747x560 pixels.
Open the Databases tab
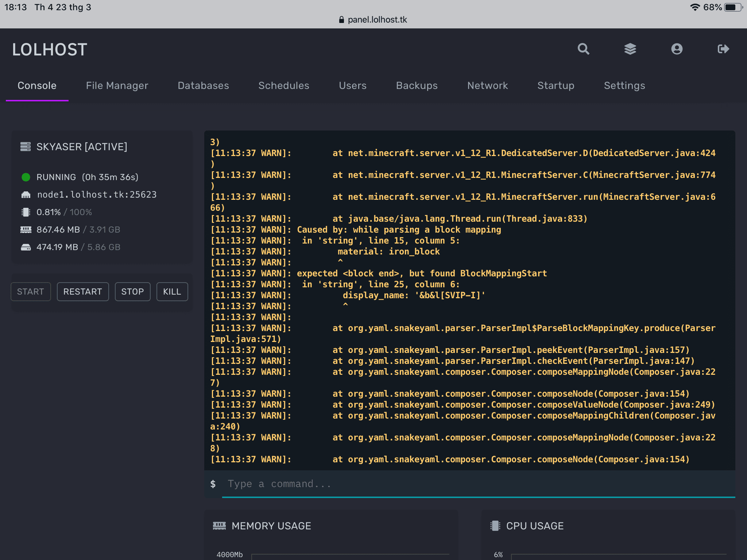point(203,86)
